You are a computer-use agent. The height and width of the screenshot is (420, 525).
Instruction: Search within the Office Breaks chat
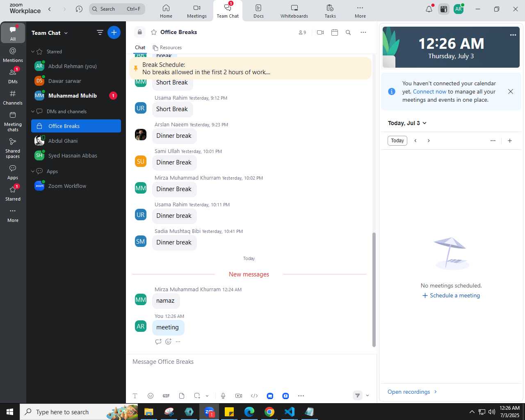pyautogui.click(x=348, y=32)
